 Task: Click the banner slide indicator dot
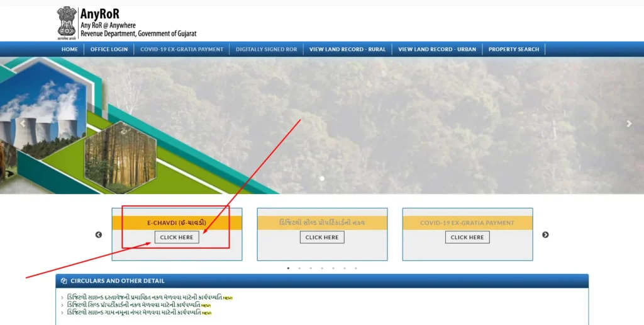click(x=322, y=178)
